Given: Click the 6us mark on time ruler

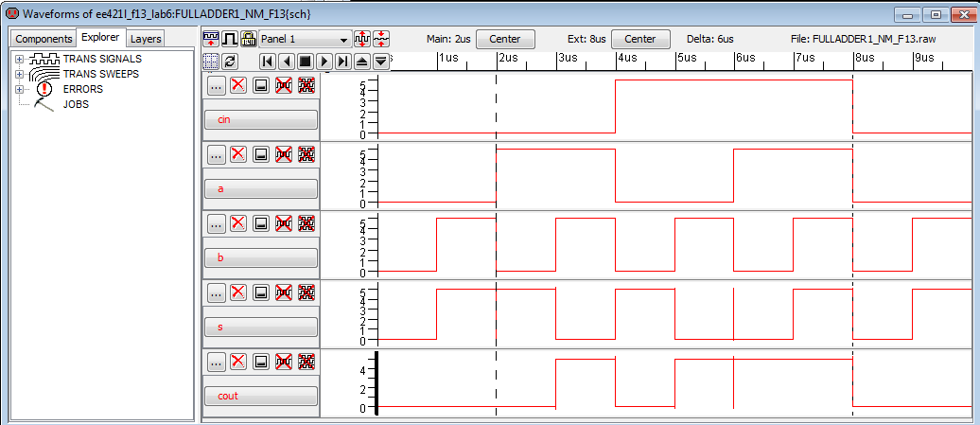Looking at the screenshot, I should click(x=745, y=58).
